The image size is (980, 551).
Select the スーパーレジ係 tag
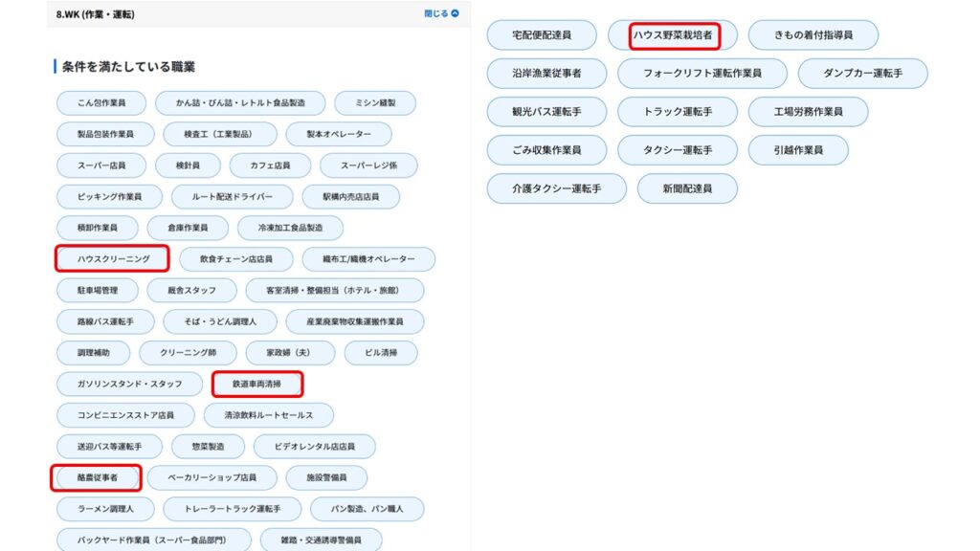pos(368,165)
